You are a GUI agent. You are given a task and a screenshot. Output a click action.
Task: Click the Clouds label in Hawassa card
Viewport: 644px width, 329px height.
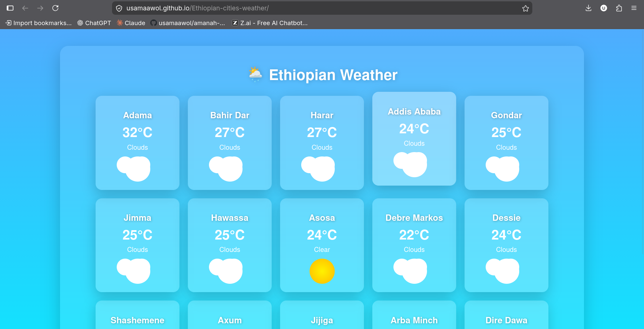(230, 250)
